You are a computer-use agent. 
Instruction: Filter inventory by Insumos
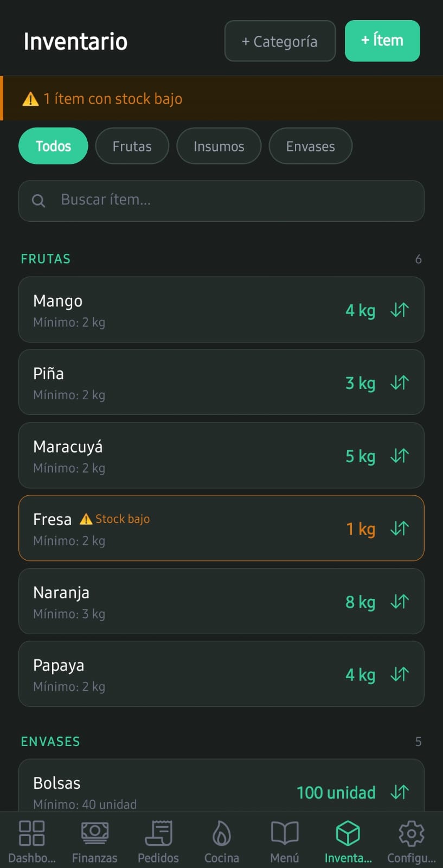click(219, 146)
